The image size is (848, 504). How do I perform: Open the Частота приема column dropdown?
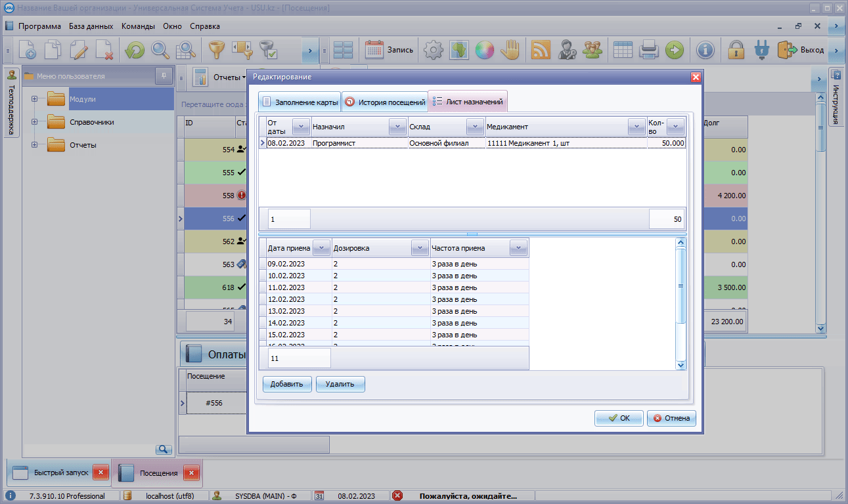pyautogui.click(x=518, y=248)
